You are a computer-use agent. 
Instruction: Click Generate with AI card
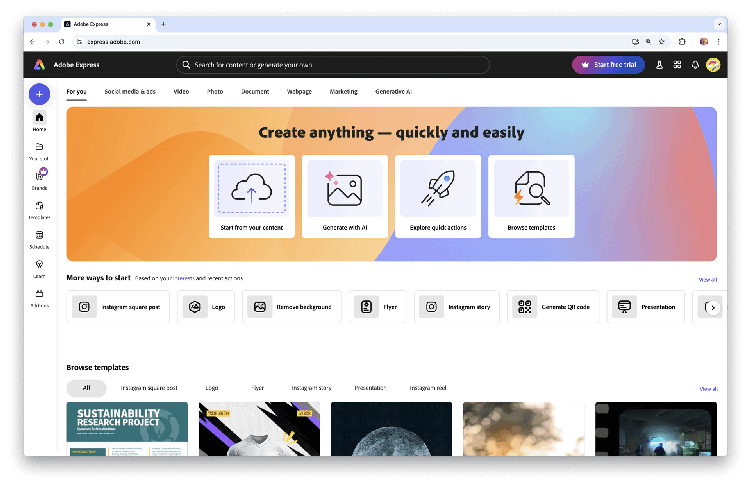[344, 197]
